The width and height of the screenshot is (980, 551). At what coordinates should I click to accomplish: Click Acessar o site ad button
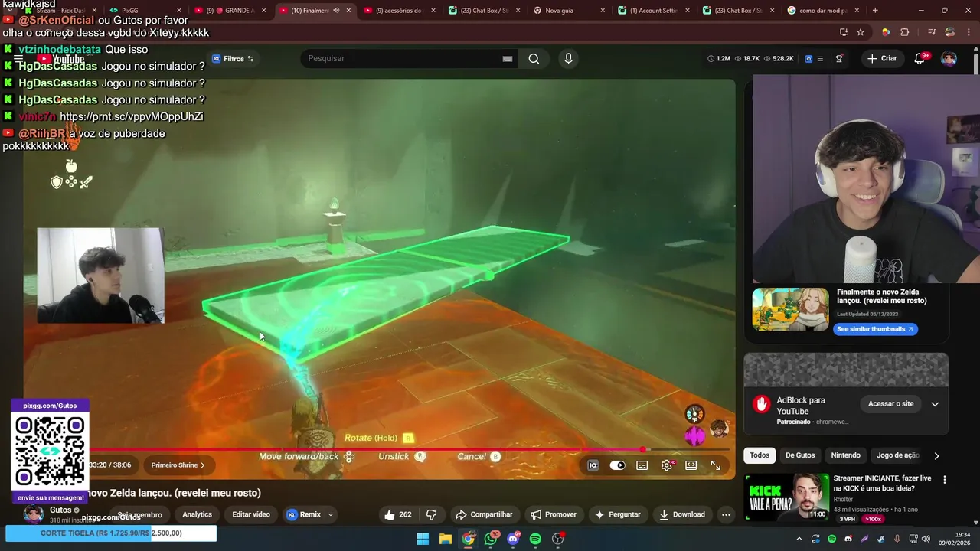[890, 404]
